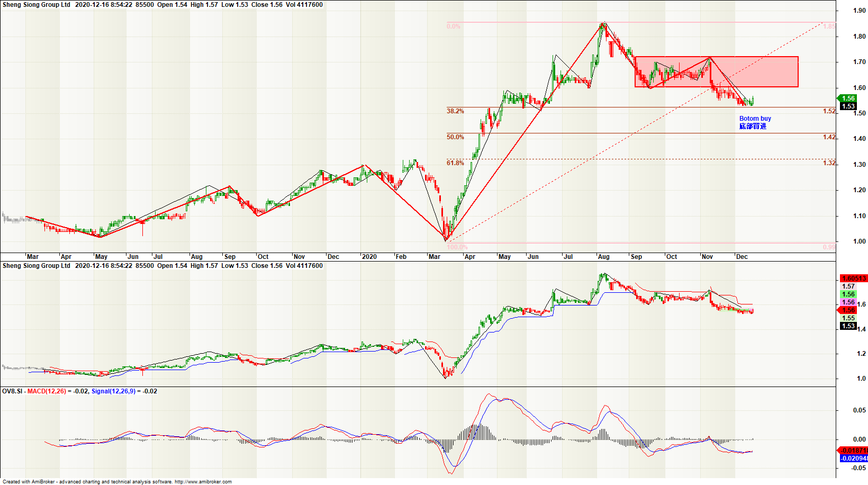Viewport: 868px width, 485px height.
Task: Click 'Low 1.53' in the middle pane header
Action: pos(234,266)
